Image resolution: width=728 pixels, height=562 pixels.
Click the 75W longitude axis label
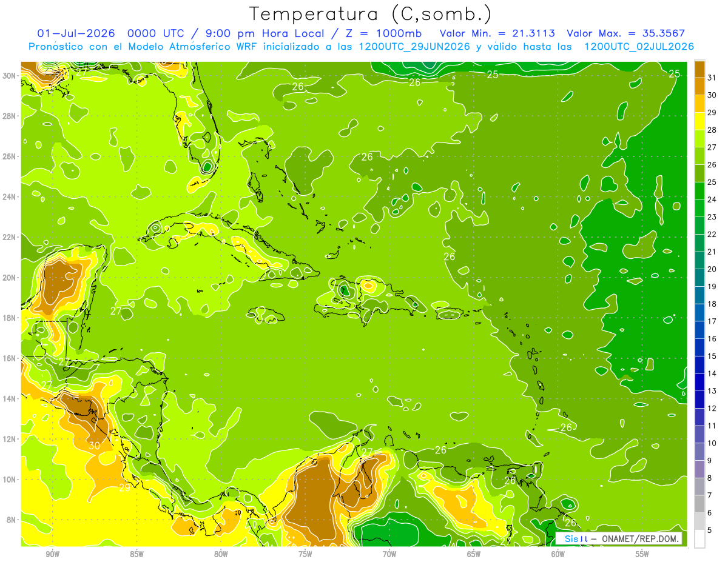point(305,554)
